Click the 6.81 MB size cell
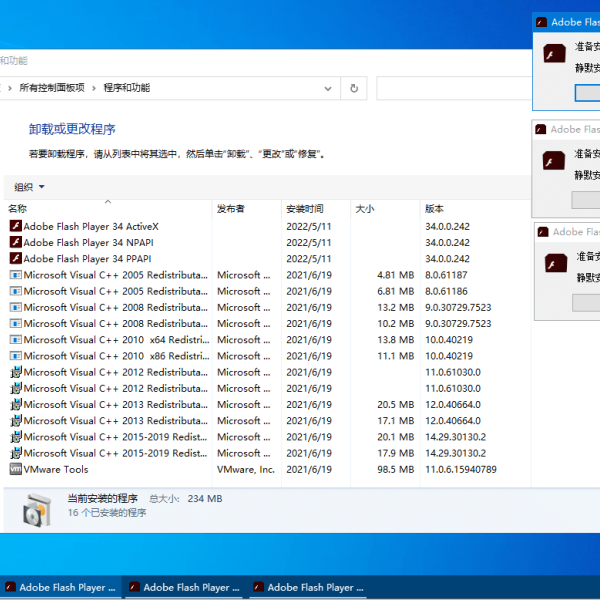600x600 pixels. (x=396, y=291)
